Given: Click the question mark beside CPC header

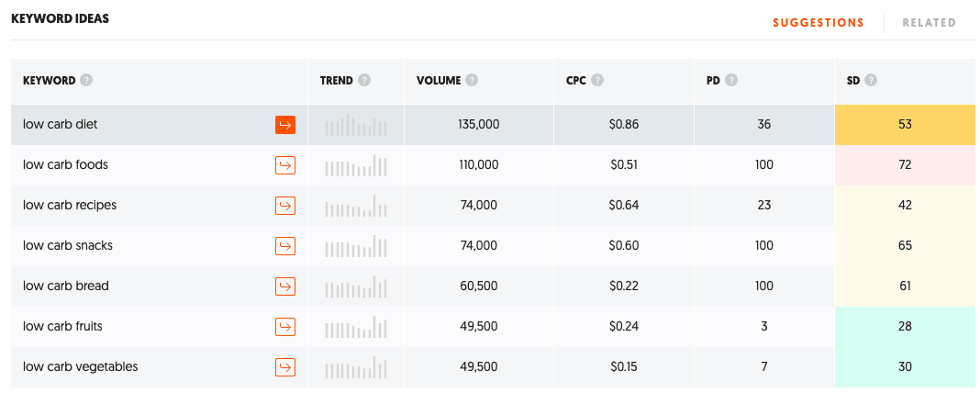Looking at the screenshot, I should 597,80.
